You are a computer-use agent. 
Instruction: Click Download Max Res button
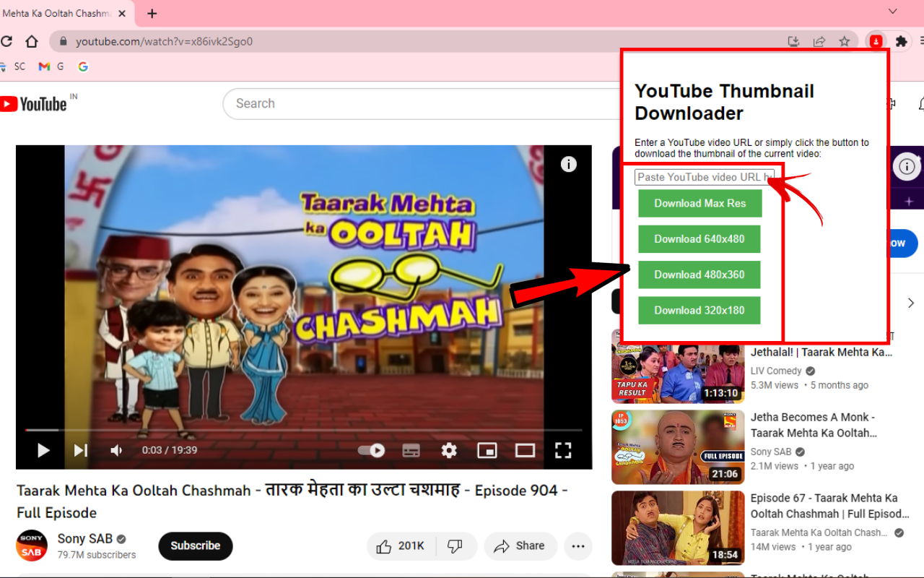(x=700, y=203)
